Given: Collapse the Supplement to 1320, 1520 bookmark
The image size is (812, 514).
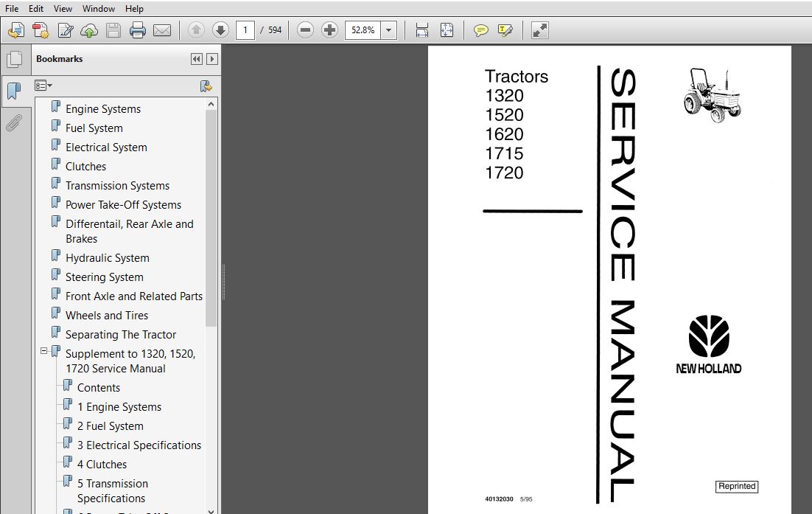Looking at the screenshot, I should 44,351.
